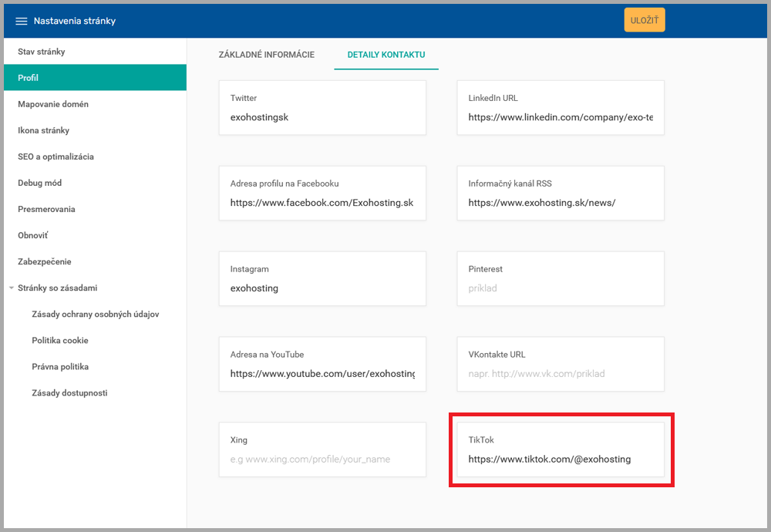Image resolution: width=771 pixels, height=532 pixels.
Task: Collapse the Stránky so zásadami tree arrow
Action: pyautogui.click(x=11, y=288)
